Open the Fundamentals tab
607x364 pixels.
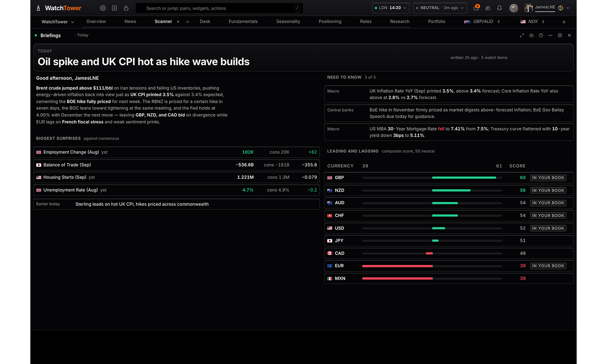point(243,22)
